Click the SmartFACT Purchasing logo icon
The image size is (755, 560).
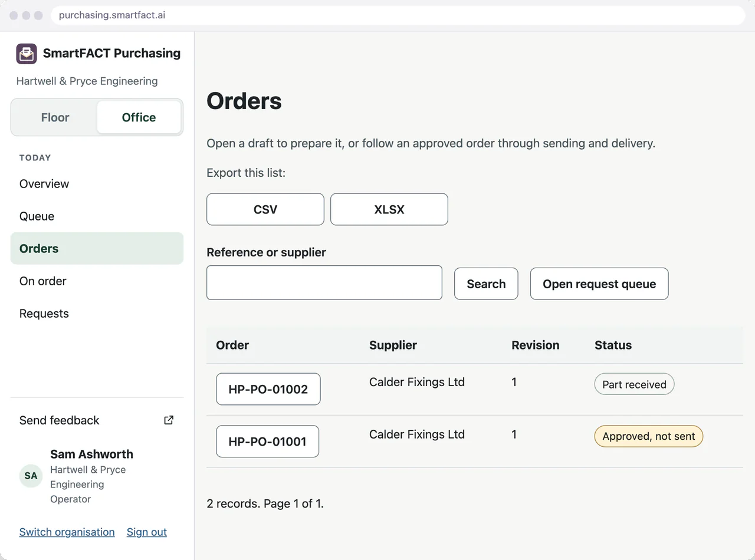(27, 54)
